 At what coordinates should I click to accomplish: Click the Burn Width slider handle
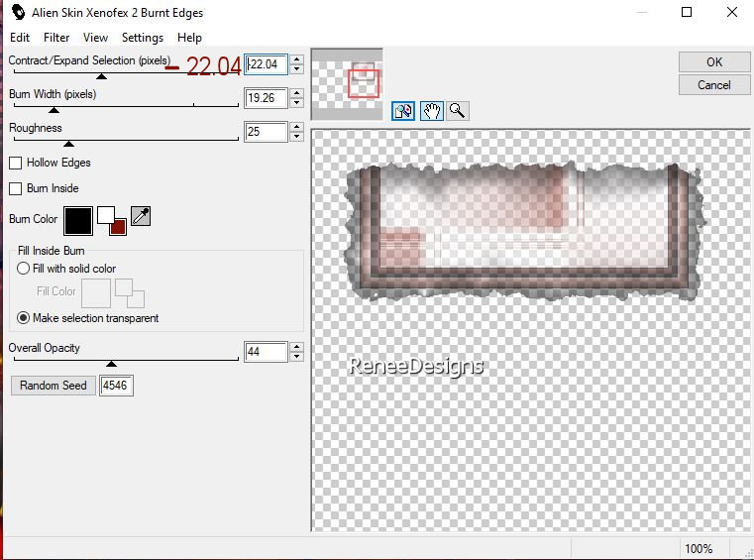(x=54, y=110)
